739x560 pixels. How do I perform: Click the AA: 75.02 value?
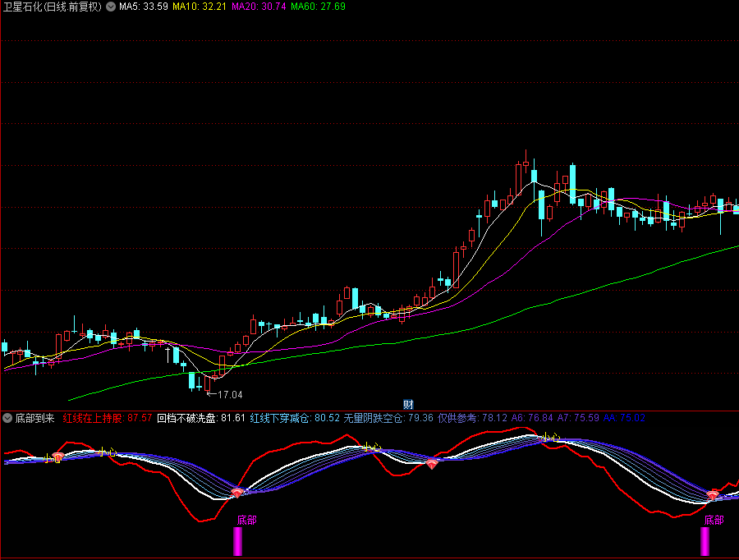click(624, 418)
